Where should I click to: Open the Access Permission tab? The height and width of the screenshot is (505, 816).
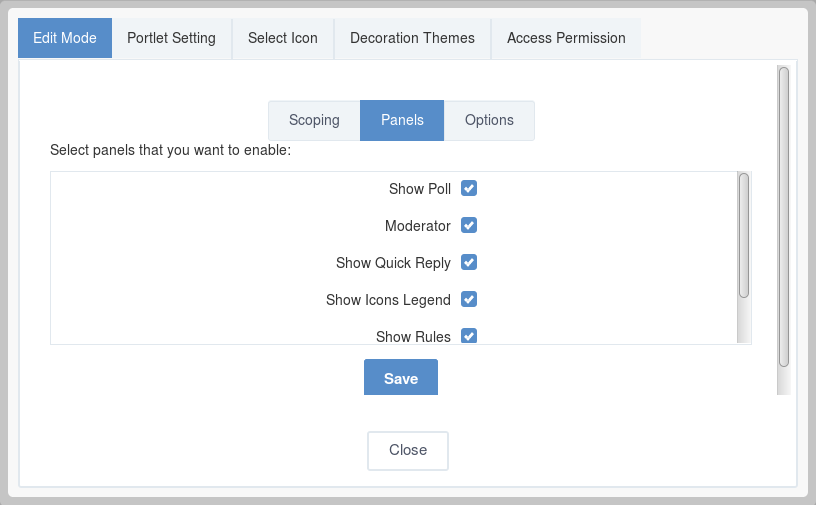pos(566,38)
